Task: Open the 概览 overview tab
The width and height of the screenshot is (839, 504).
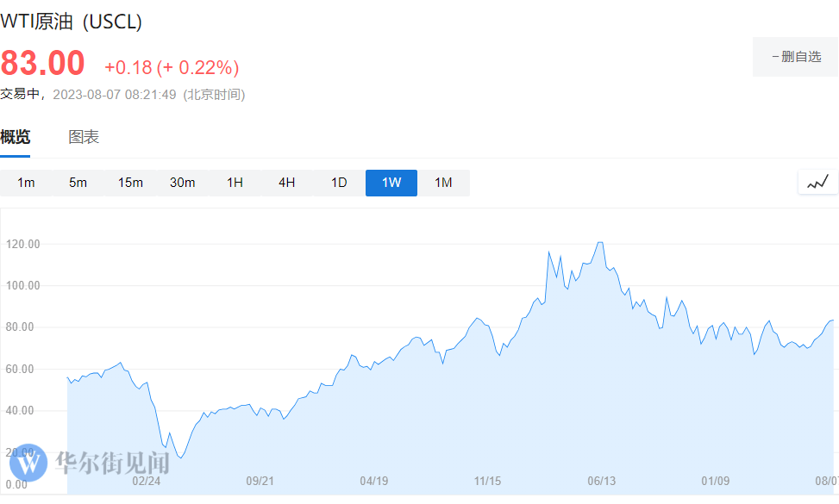Action: (16, 137)
